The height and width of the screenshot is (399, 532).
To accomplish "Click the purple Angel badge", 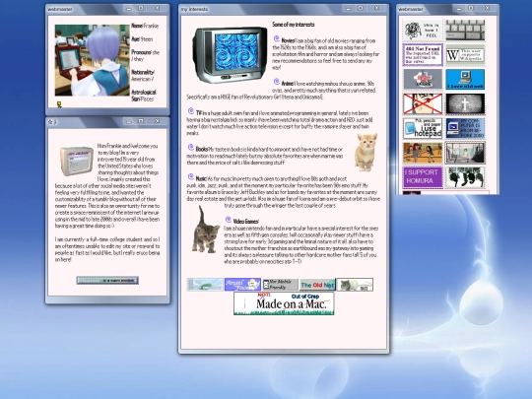I will (242, 285).
